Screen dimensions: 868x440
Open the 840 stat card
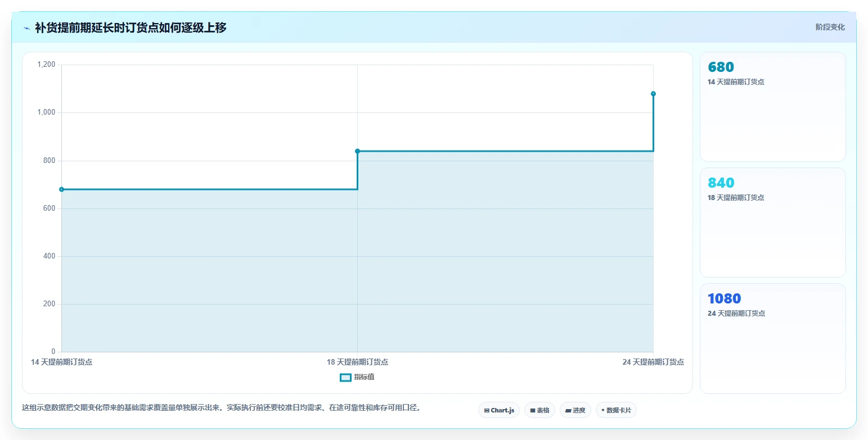click(772, 223)
